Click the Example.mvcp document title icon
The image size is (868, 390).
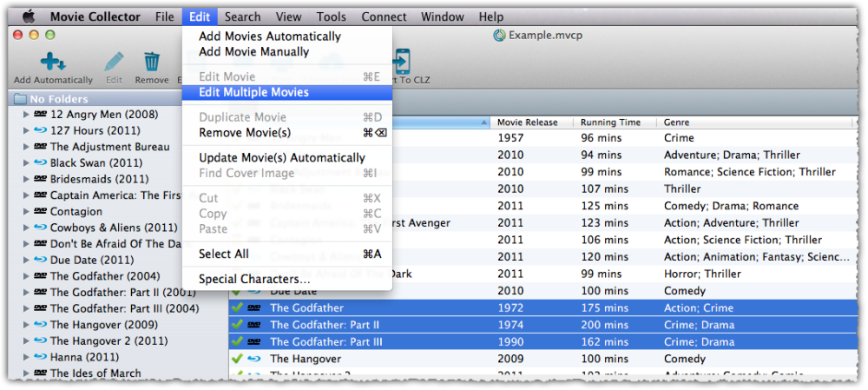(499, 36)
